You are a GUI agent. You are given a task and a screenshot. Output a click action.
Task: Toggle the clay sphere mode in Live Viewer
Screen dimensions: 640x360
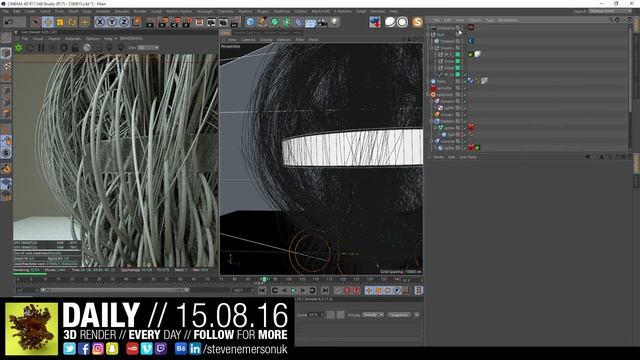pos(87,48)
